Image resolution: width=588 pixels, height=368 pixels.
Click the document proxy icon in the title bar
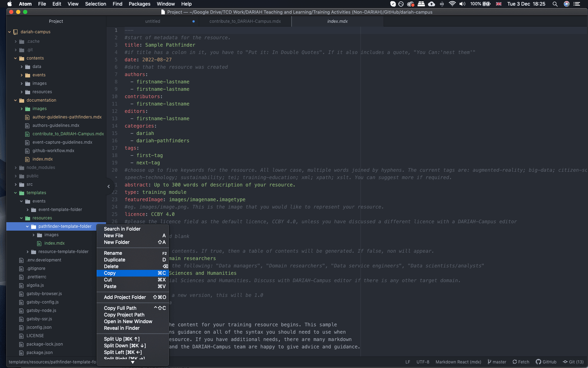click(163, 12)
